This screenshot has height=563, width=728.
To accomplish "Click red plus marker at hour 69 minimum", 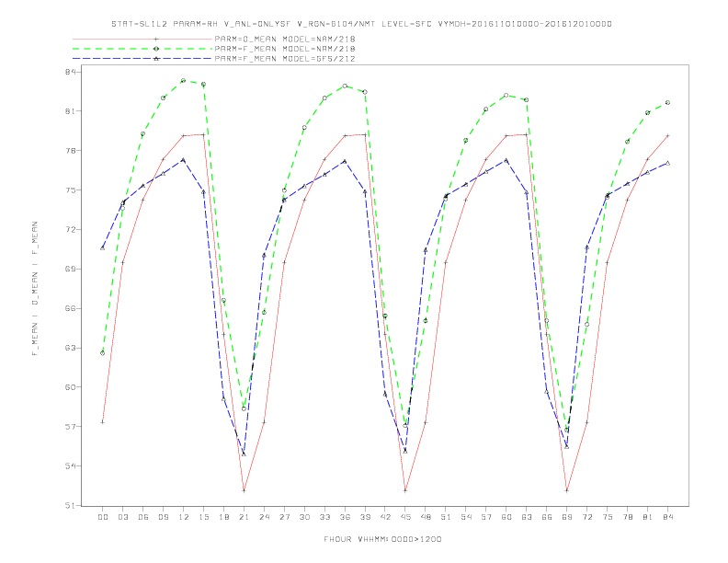I will [x=567, y=490].
